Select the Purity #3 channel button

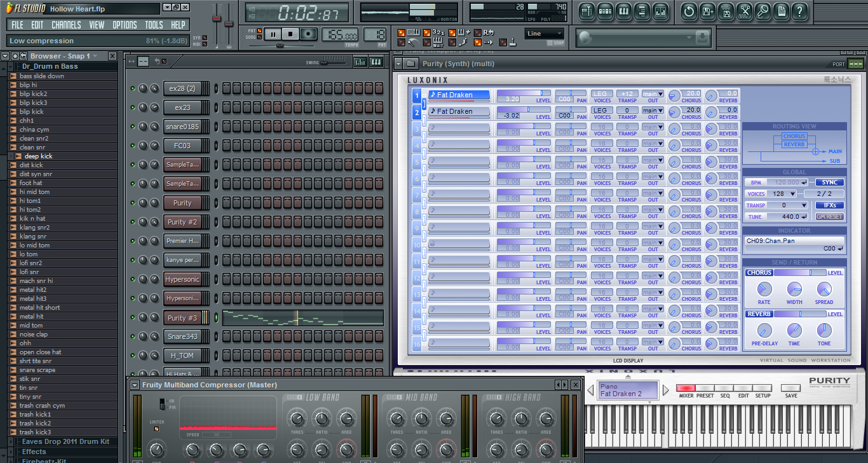coord(182,317)
